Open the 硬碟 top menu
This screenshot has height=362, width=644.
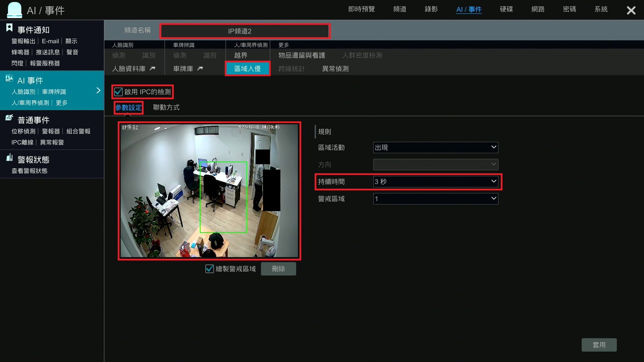click(506, 9)
